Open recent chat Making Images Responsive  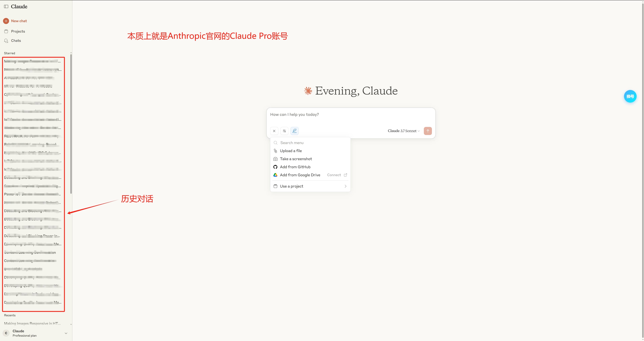point(32,324)
